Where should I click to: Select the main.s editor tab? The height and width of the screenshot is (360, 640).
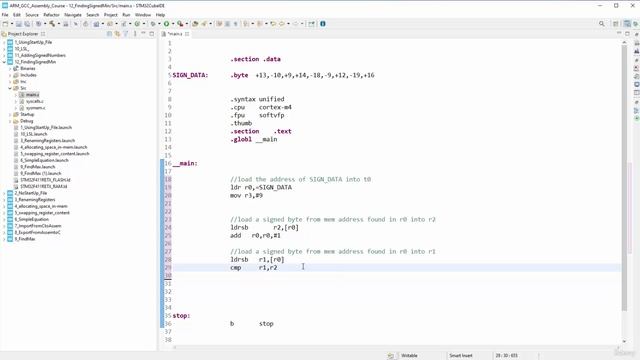(175, 34)
